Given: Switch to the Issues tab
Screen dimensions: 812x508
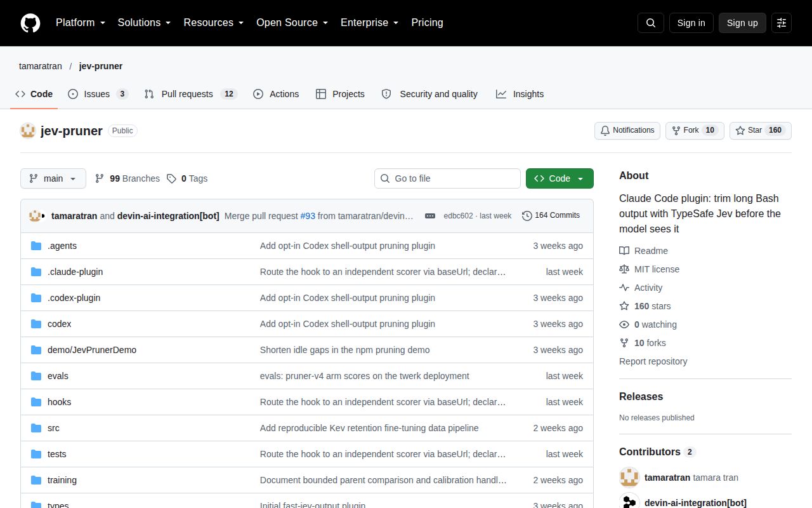Looking at the screenshot, I should (98, 94).
